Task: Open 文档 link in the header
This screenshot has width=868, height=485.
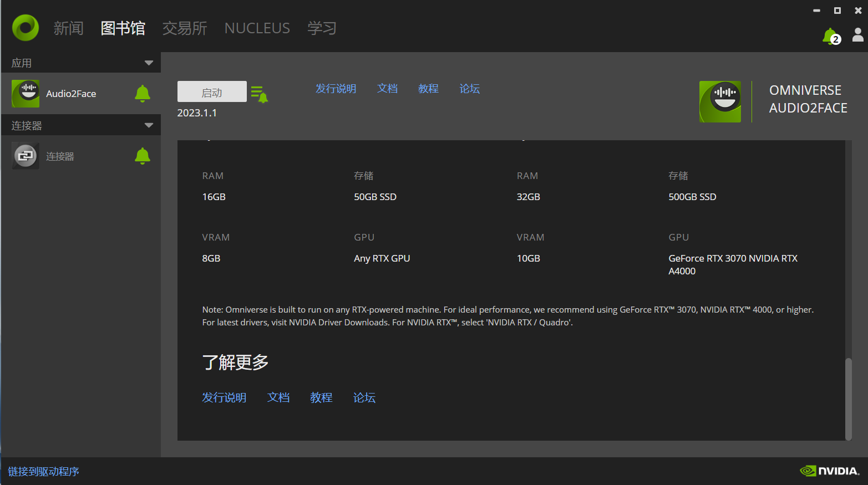Action: point(388,89)
